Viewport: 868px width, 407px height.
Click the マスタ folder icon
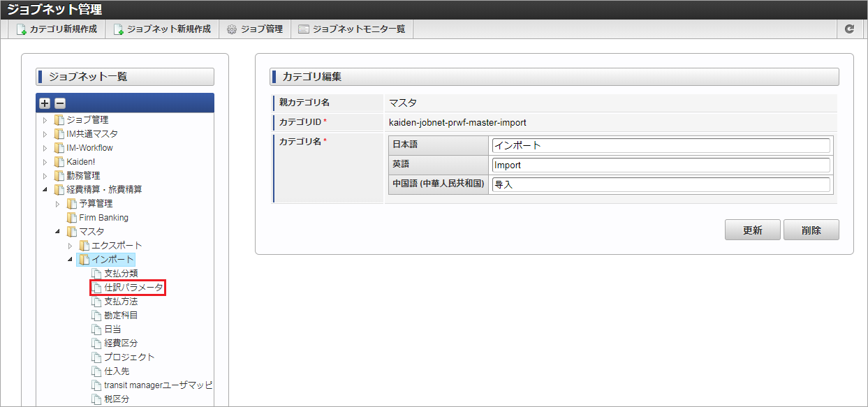click(71, 232)
